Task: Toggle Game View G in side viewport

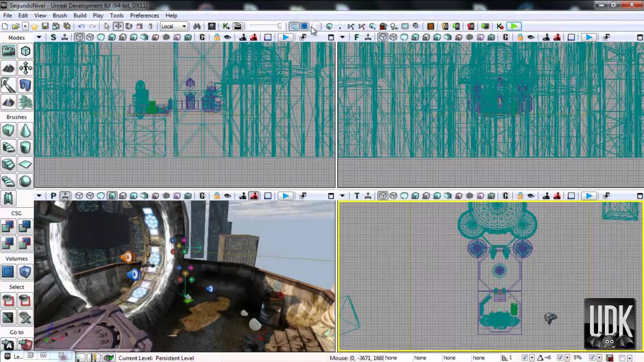Action: pos(202,37)
